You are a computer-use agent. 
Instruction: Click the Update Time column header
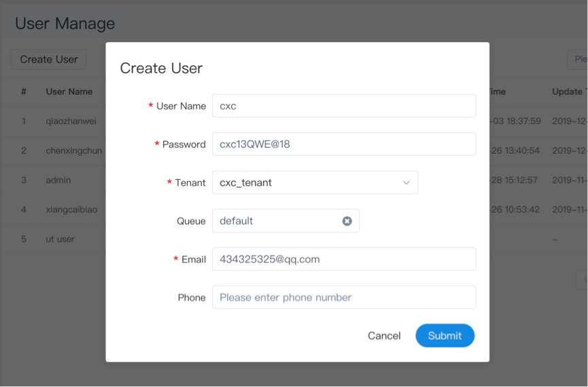point(568,92)
